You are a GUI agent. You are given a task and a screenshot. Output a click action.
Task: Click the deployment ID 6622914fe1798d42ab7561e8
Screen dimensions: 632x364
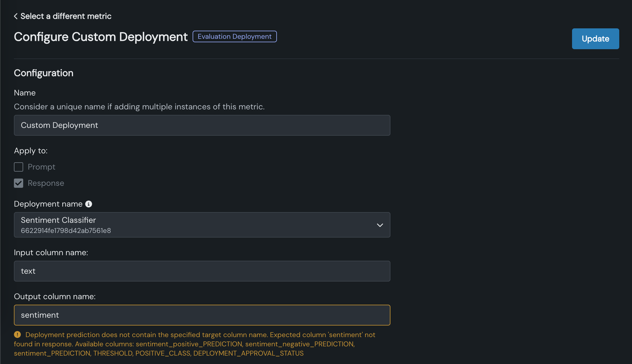point(66,231)
